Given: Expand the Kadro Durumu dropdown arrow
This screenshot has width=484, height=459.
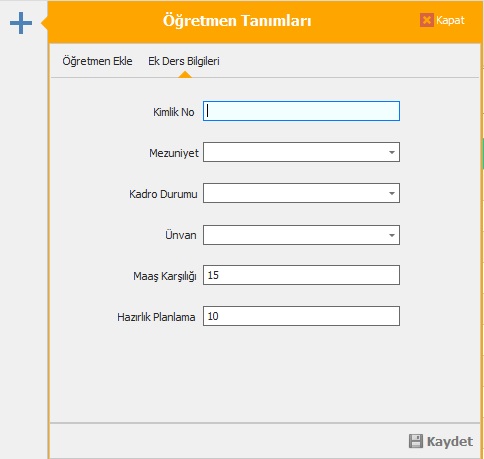Looking at the screenshot, I should (392, 193).
